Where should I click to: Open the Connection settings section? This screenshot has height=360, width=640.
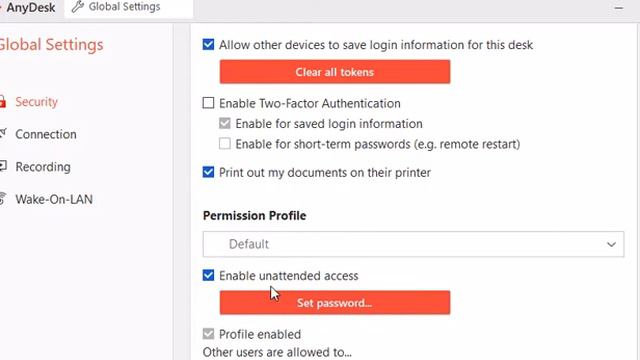46,134
